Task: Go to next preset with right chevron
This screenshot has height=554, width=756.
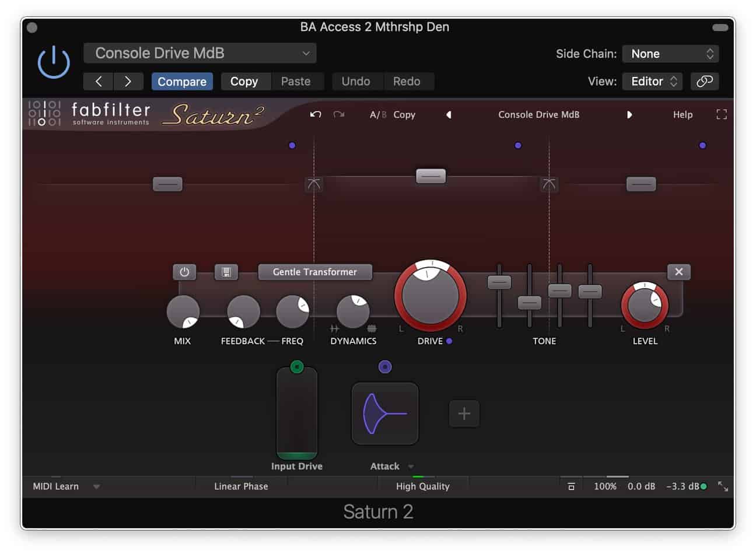Action: coord(128,82)
